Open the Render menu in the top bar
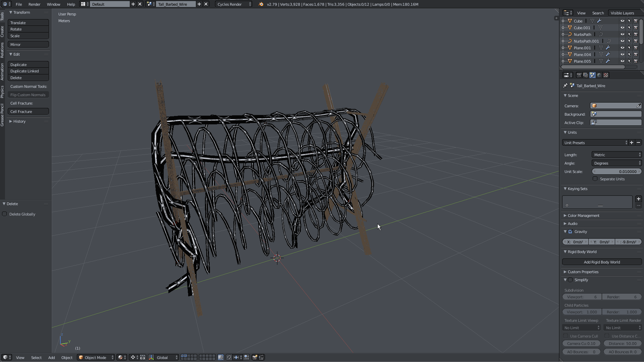The width and height of the screenshot is (644, 362). [34, 4]
